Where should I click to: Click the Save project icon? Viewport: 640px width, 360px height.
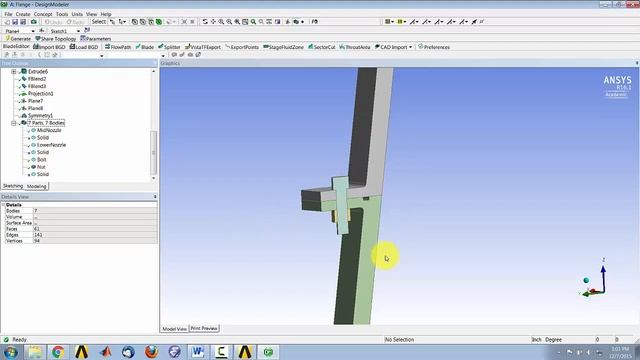point(15,22)
